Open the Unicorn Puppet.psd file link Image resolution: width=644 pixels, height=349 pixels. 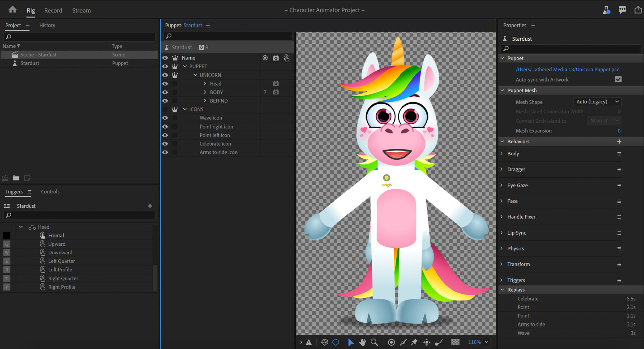pos(567,69)
